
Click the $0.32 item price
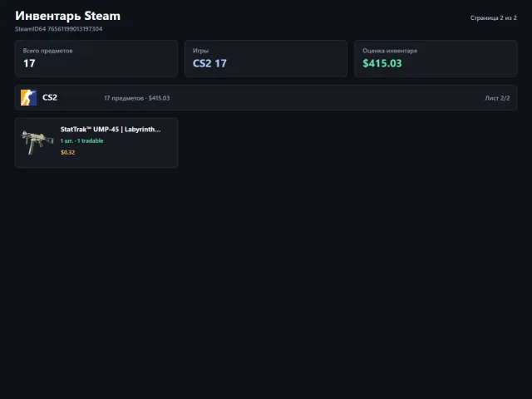tap(68, 152)
